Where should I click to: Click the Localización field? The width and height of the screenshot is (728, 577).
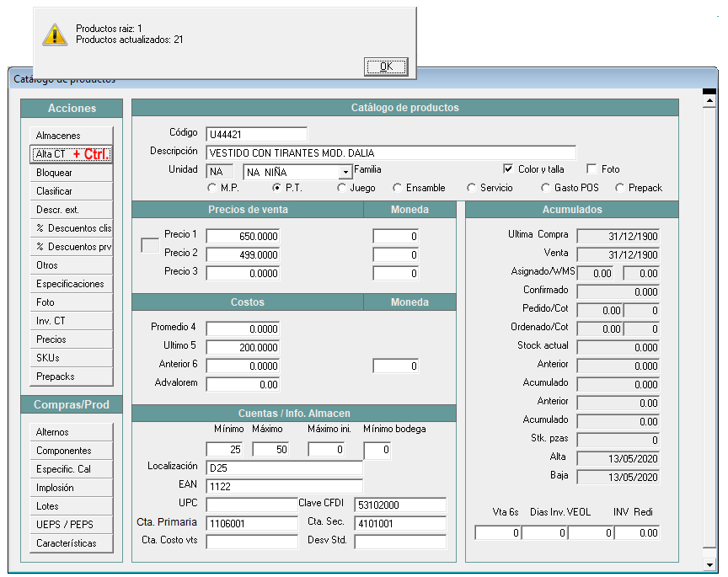point(284,467)
